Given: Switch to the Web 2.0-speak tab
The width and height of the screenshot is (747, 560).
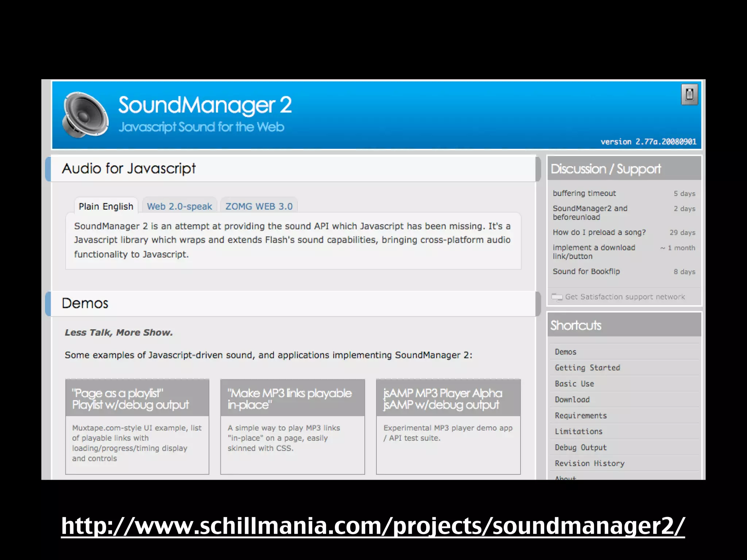Looking at the screenshot, I should click(179, 206).
